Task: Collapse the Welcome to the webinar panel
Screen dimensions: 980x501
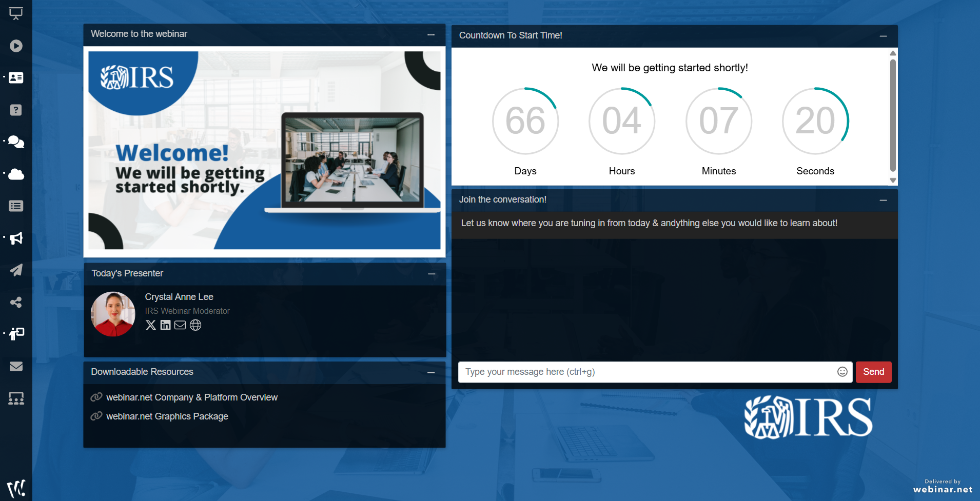Action: point(431,35)
